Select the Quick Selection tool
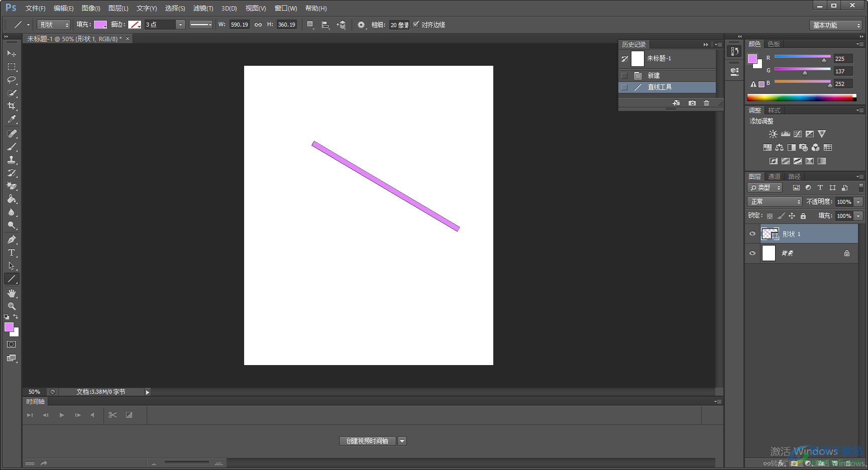This screenshot has width=868, height=470. [x=12, y=92]
